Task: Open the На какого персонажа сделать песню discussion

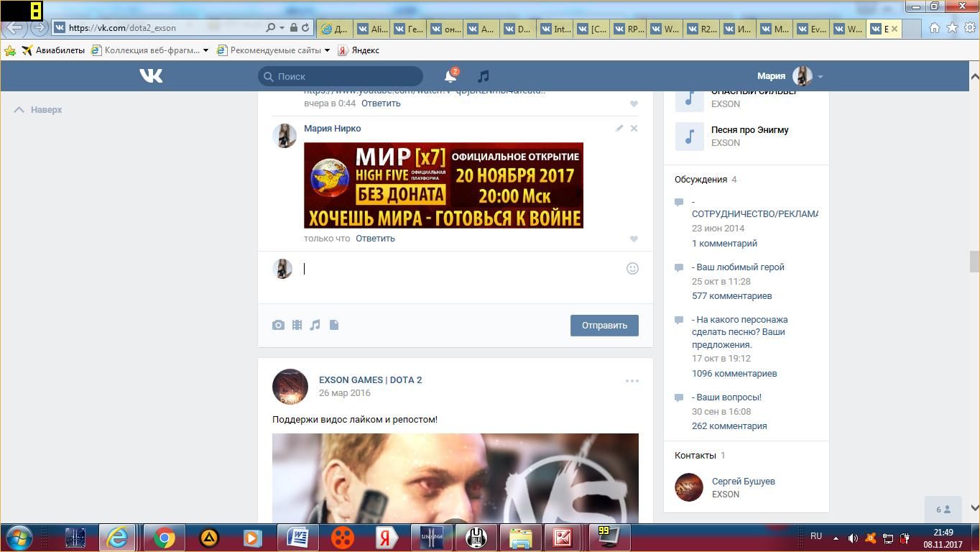Action: [739, 332]
